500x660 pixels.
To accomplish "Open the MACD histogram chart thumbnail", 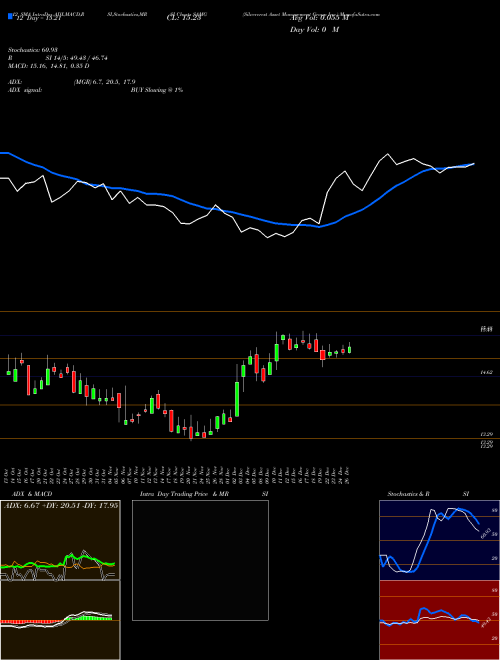I will 60,620.
